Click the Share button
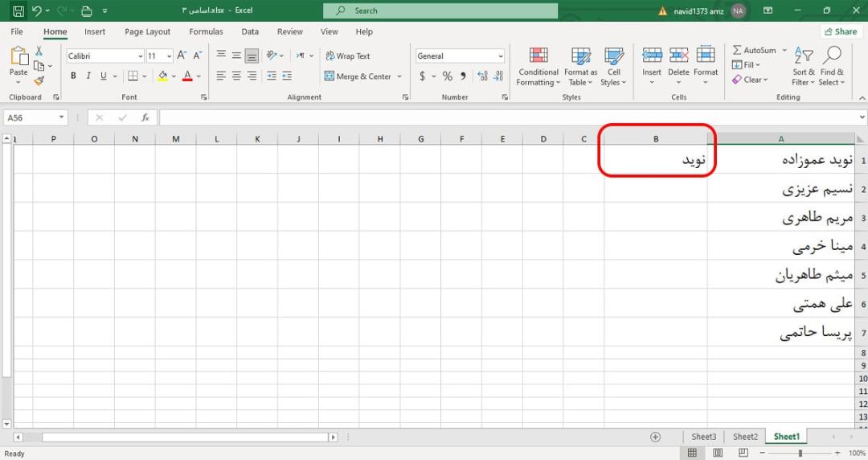868x460 pixels. [841, 31]
